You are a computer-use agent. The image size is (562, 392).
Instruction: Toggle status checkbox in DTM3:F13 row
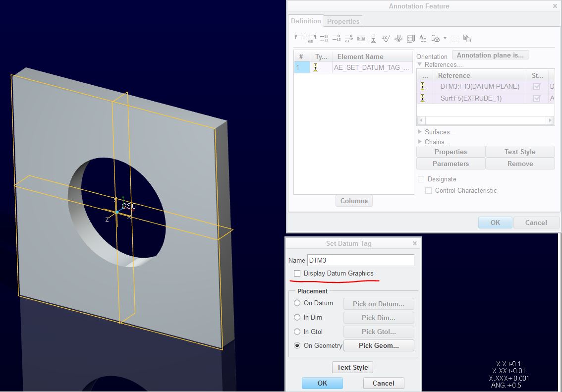pyautogui.click(x=537, y=86)
